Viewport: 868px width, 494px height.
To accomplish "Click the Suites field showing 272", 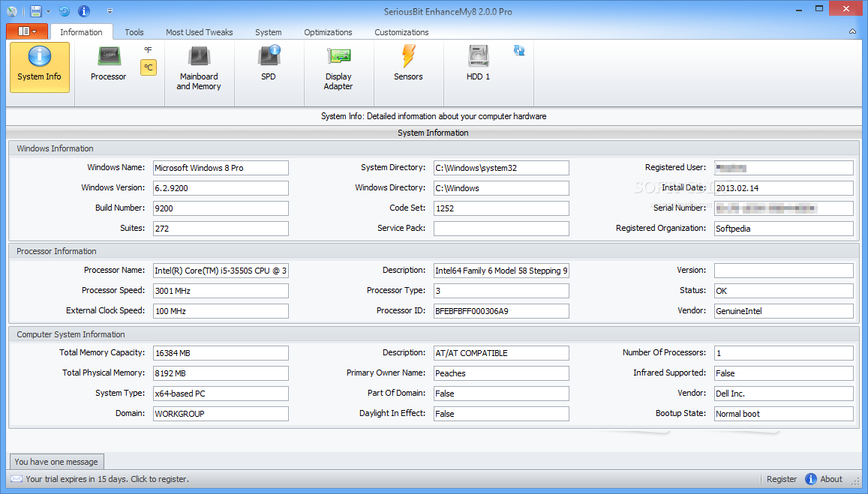I will (x=221, y=229).
